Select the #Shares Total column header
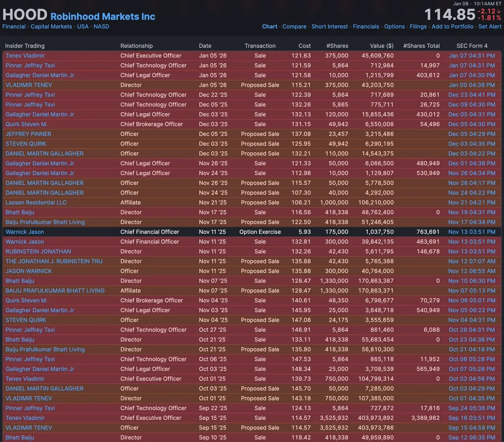This screenshot has height=442, width=504. 421,46
